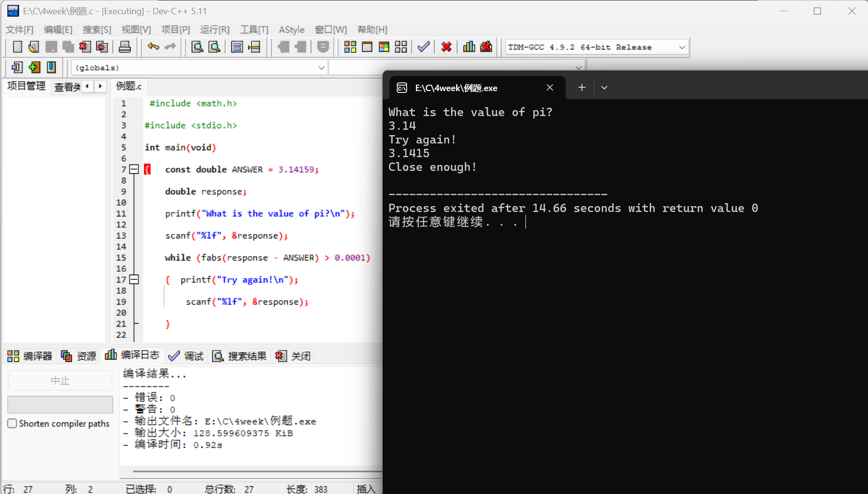Redo the last undone edit
The width and height of the screenshot is (868, 494).
[170, 47]
